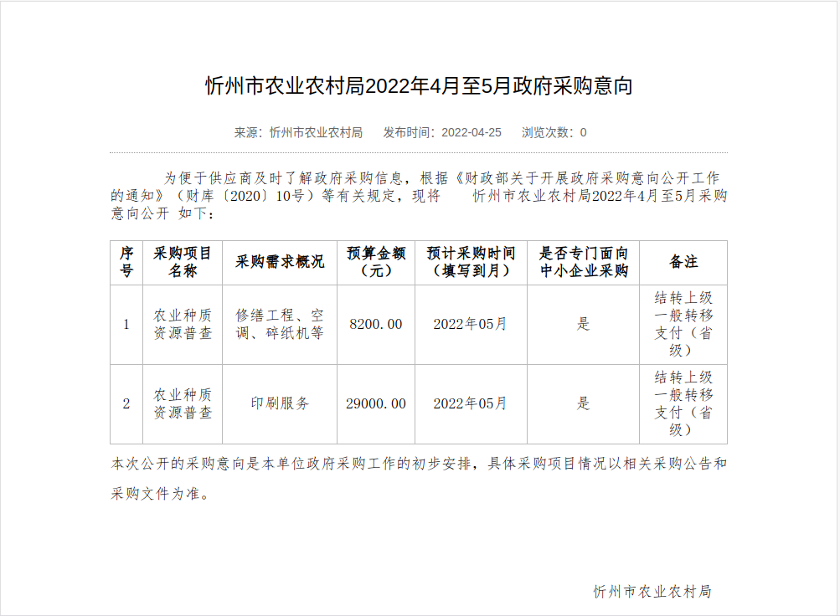
Task: Click the remark 结转上级一般转移支付 in row 1
Action: (683, 325)
